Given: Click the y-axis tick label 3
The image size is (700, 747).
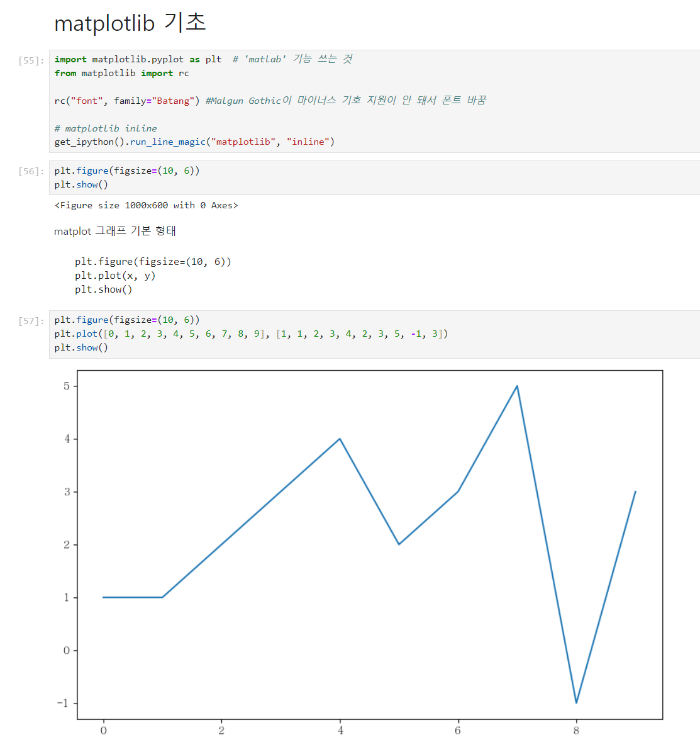Looking at the screenshot, I should [x=67, y=491].
